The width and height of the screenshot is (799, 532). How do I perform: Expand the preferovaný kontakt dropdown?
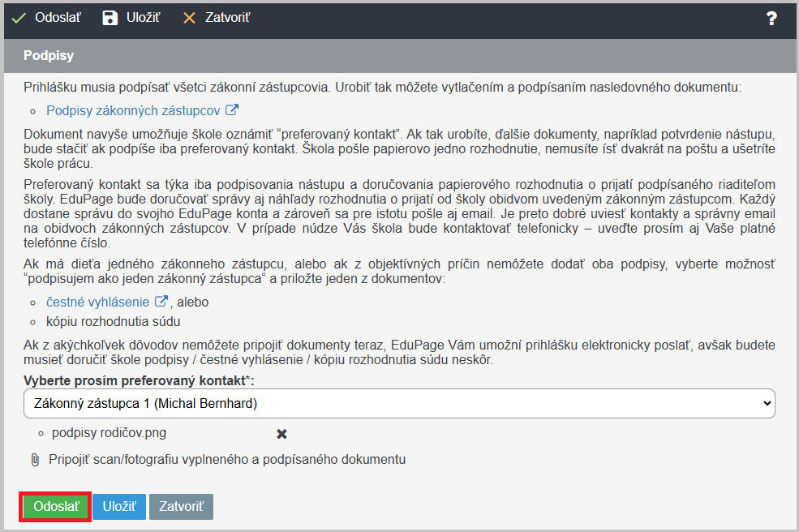(x=399, y=404)
